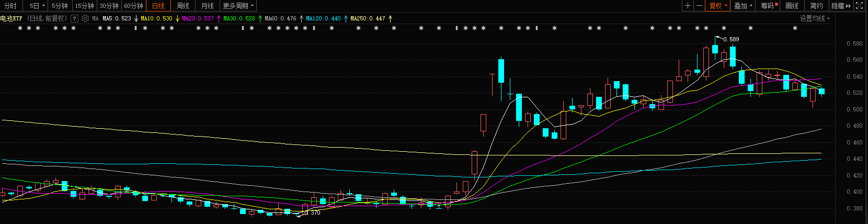
Task: Hide side panel with 隐藏 button
Action: point(841,6)
